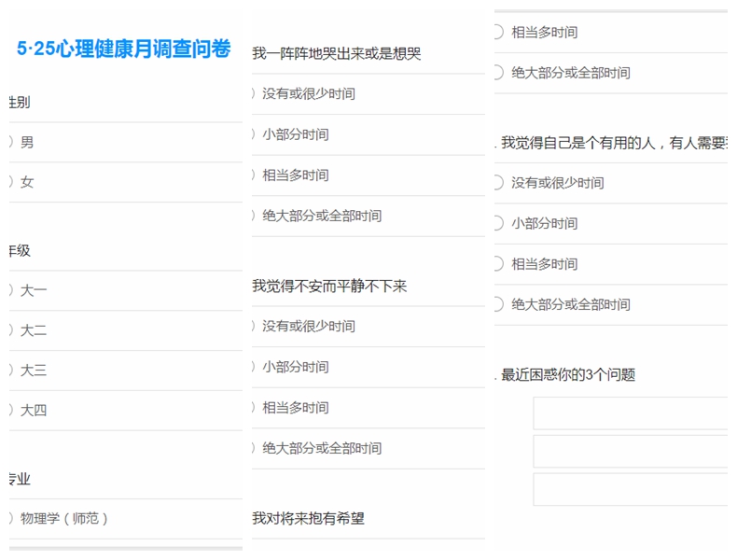Screen dimensions: 737x560
Task: Select 没有或很少时间 for the crying question
Action: pyautogui.click(x=308, y=94)
